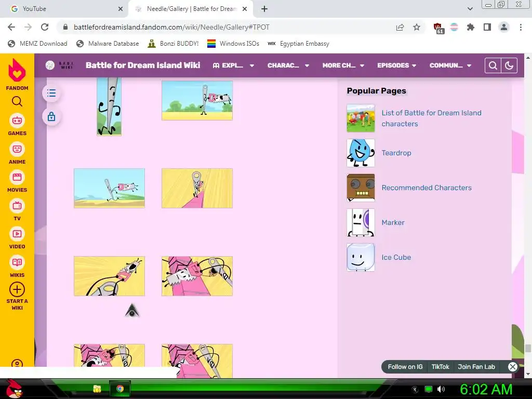Open Windows ISOs bookmark
The width and height of the screenshot is (532, 399).
[x=233, y=44]
